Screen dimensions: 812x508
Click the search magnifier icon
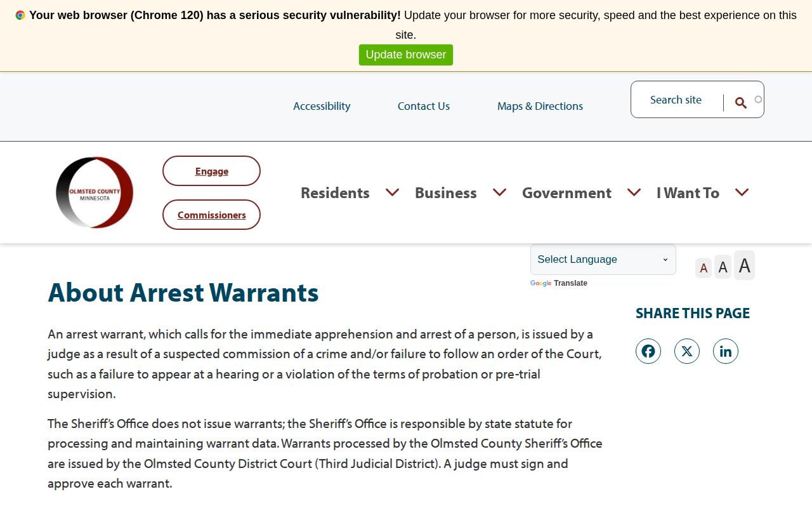pos(740,103)
